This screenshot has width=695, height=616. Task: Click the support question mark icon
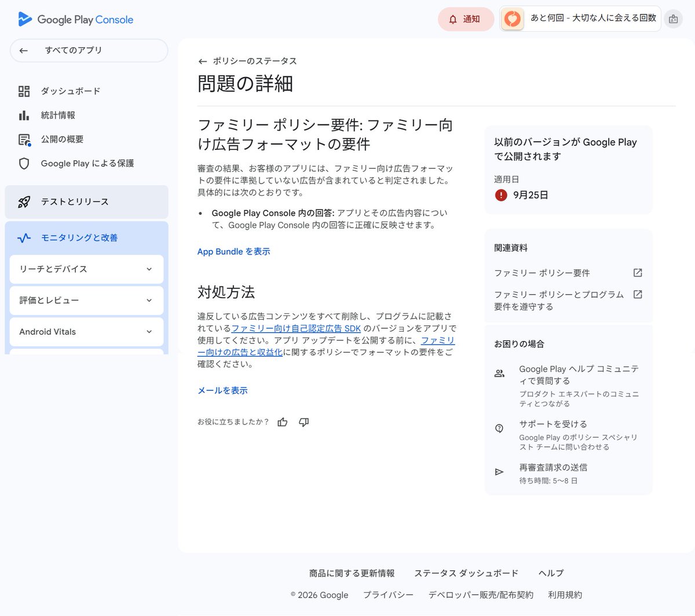click(x=499, y=428)
